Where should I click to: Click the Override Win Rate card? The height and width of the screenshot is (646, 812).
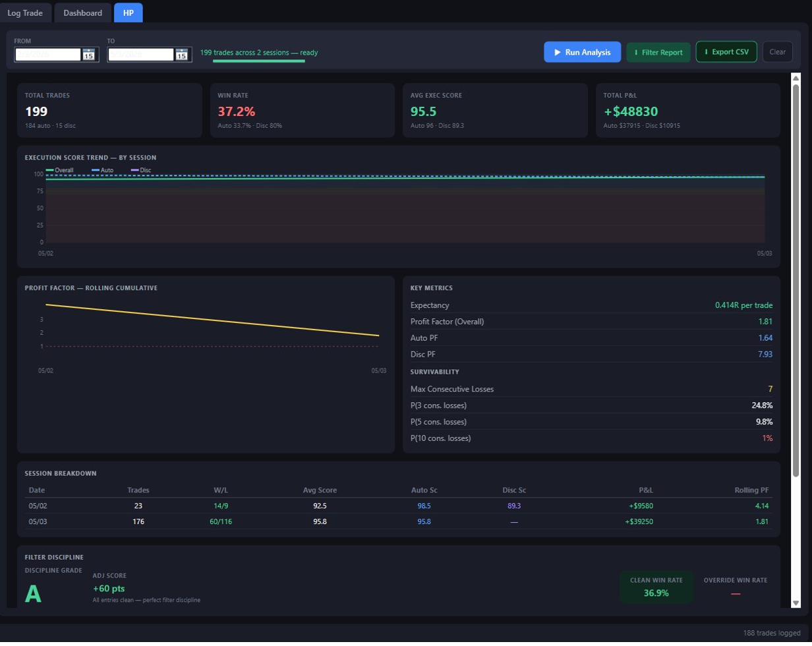(x=736, y=587)
